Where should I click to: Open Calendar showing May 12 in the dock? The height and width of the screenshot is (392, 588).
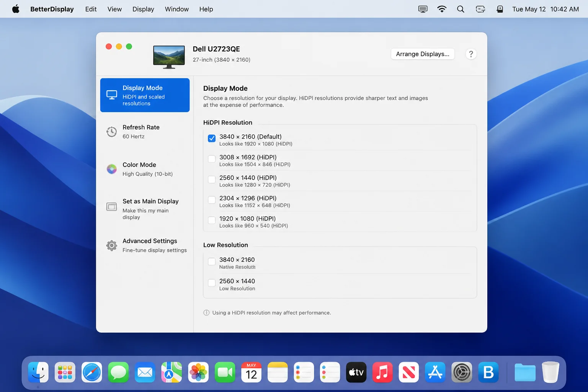[252, 372]
